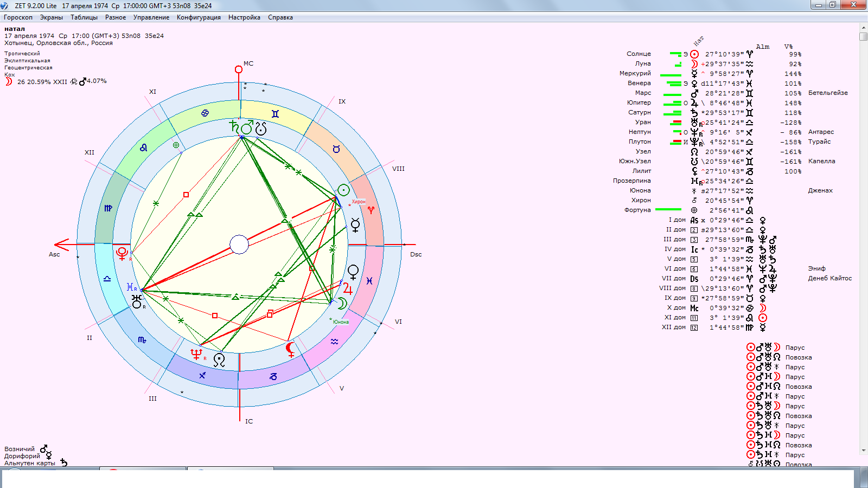Open the Конфигурация menu

199,17
